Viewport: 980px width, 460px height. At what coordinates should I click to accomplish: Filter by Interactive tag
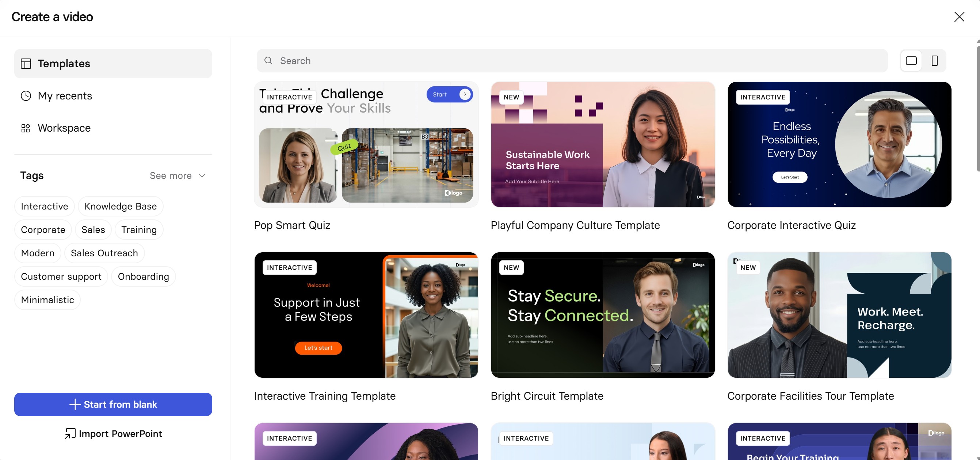pyautogui.click(x=45, y=206)
